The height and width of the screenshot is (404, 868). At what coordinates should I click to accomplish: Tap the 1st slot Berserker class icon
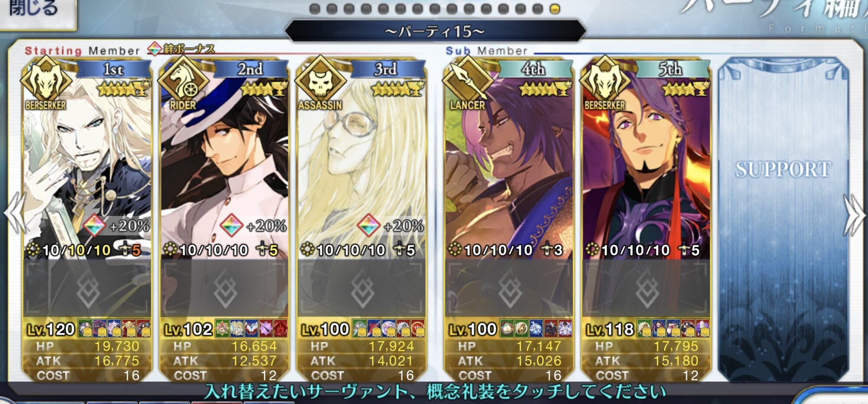46,82
